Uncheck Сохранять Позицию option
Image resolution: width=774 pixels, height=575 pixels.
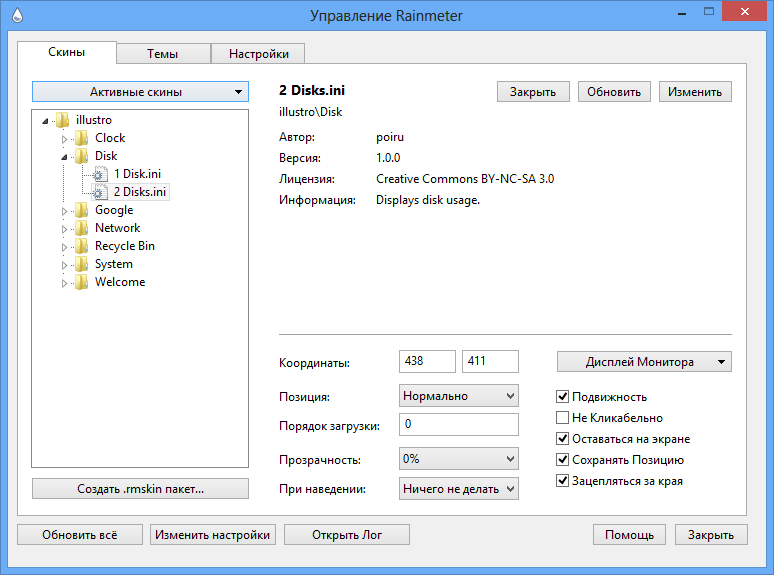coord(562,460)
